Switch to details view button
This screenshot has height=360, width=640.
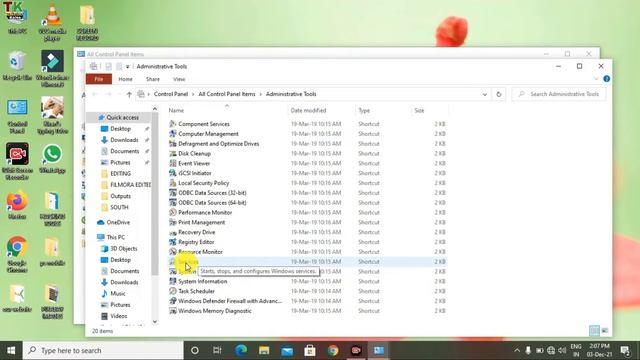(594, 330)
